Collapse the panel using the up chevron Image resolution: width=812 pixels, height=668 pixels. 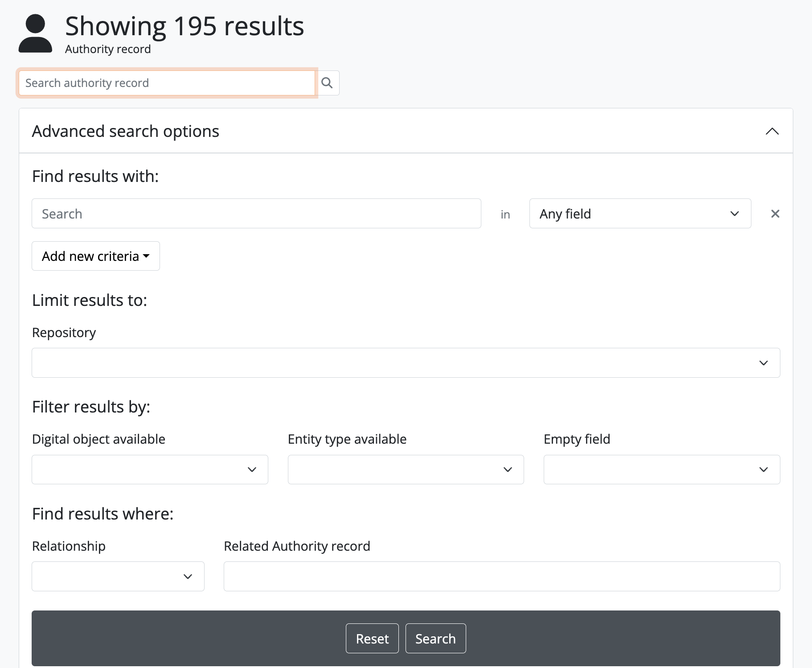coord(772,131)
